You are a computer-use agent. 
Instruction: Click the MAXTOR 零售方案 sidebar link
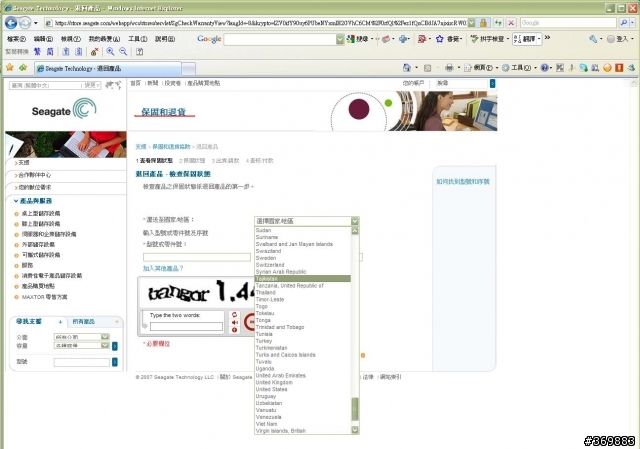pyautogui.click(x=44, y=297)
